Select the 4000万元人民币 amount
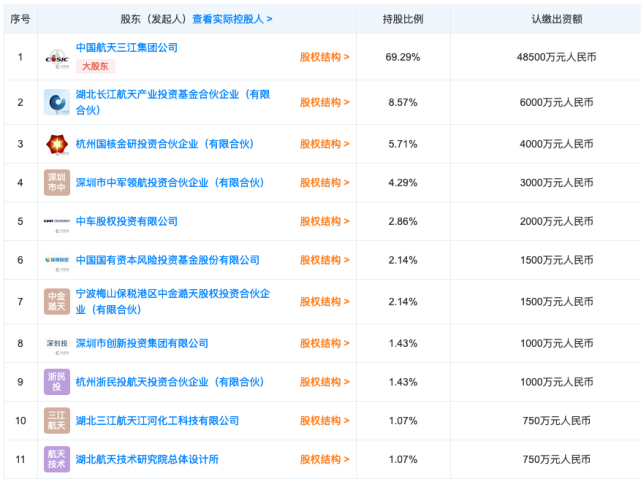 [x=556, y=144]
